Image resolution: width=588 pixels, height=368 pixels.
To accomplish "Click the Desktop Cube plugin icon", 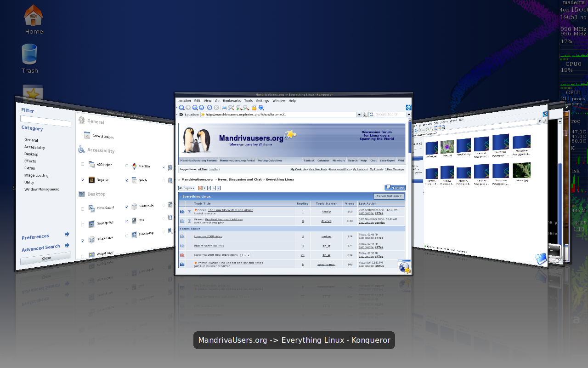I will point(134,206).
